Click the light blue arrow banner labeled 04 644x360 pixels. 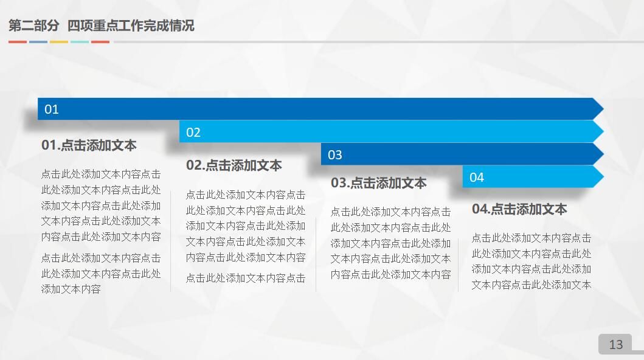point(533,177)
